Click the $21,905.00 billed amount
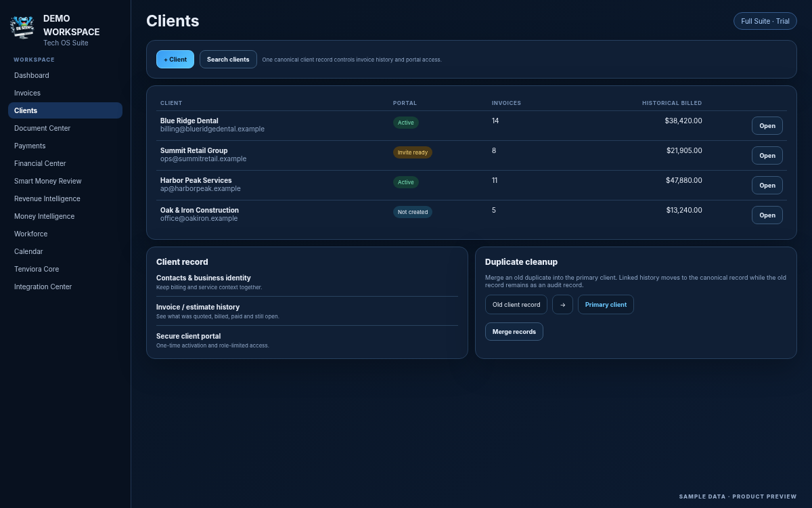 point(684,150)
